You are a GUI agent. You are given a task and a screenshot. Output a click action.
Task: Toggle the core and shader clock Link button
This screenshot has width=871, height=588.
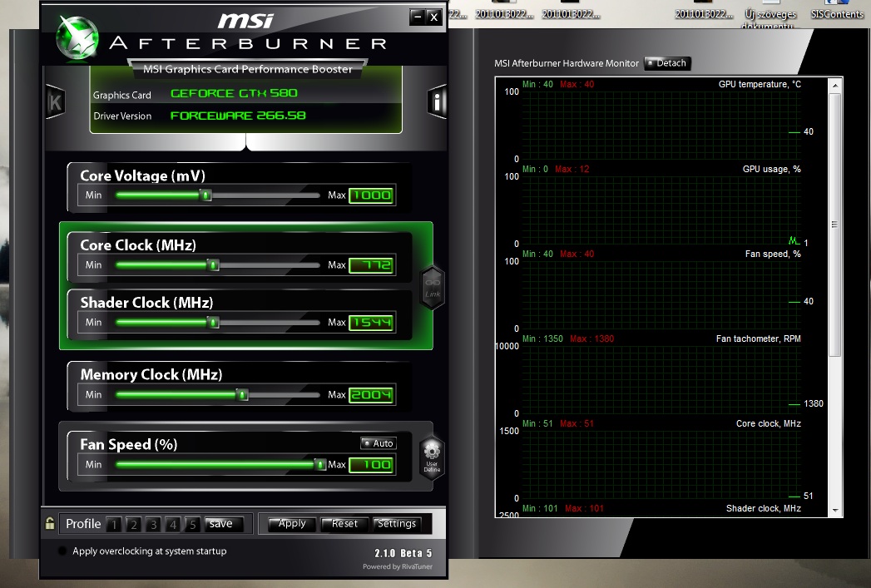[433, 288]
